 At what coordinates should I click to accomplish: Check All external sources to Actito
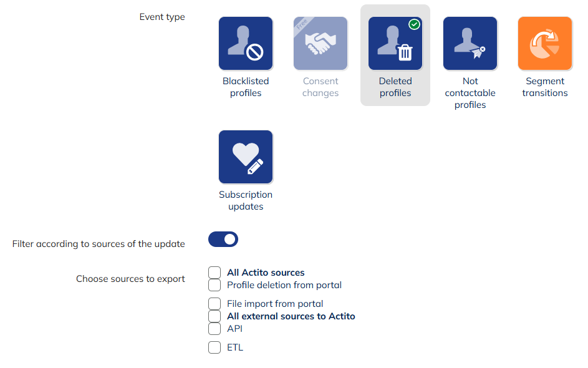[214, 316]
